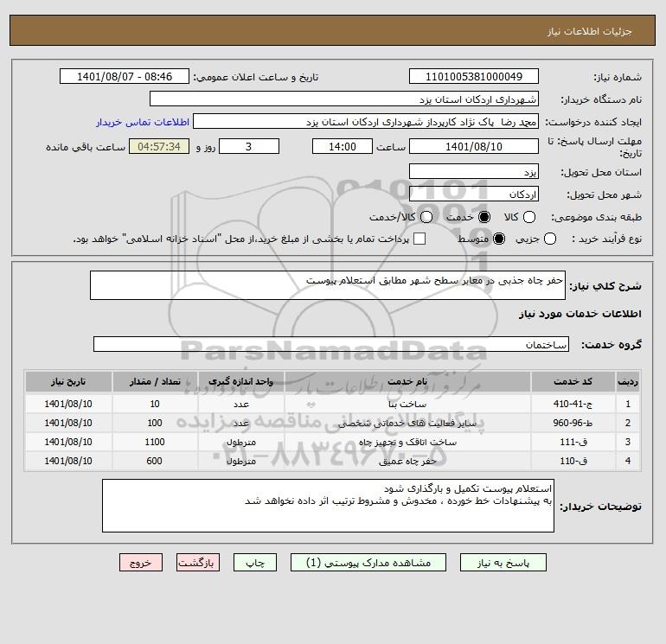This screenshot has width=666, height=644.
Task: Click the service group field ساختمان
Action: (x=331, y=344)
